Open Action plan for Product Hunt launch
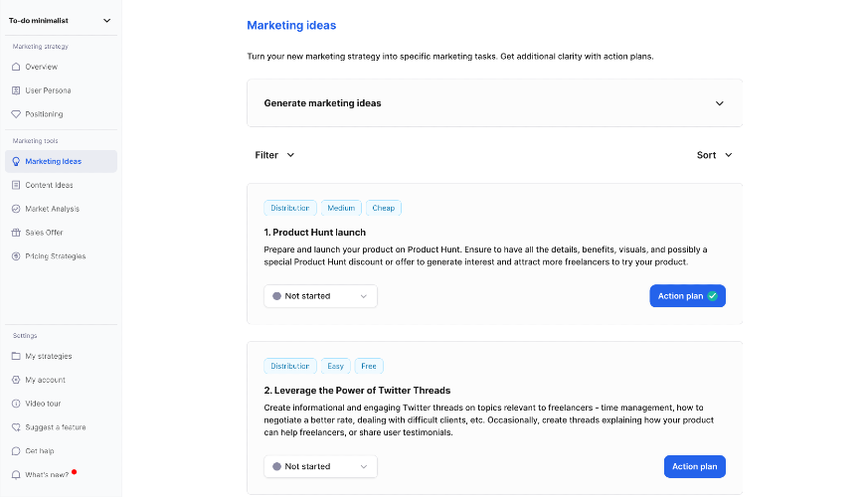 (687, 296)
